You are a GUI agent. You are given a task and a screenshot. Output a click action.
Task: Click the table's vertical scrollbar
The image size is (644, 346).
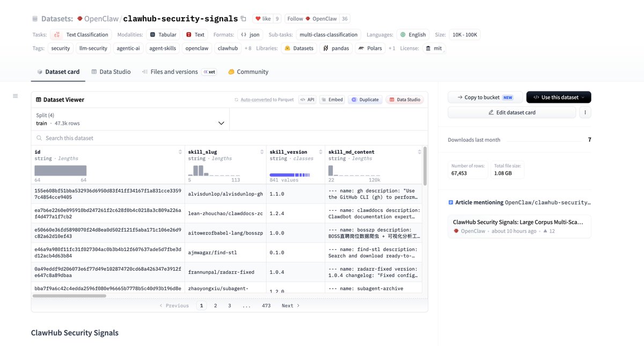click(425, 166)
